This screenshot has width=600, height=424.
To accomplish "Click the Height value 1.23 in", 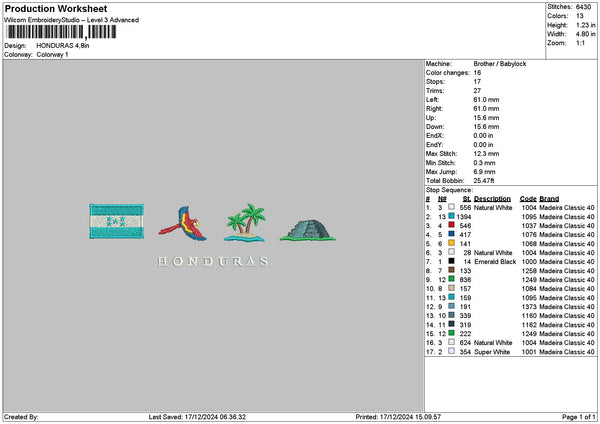I will 585,25.
